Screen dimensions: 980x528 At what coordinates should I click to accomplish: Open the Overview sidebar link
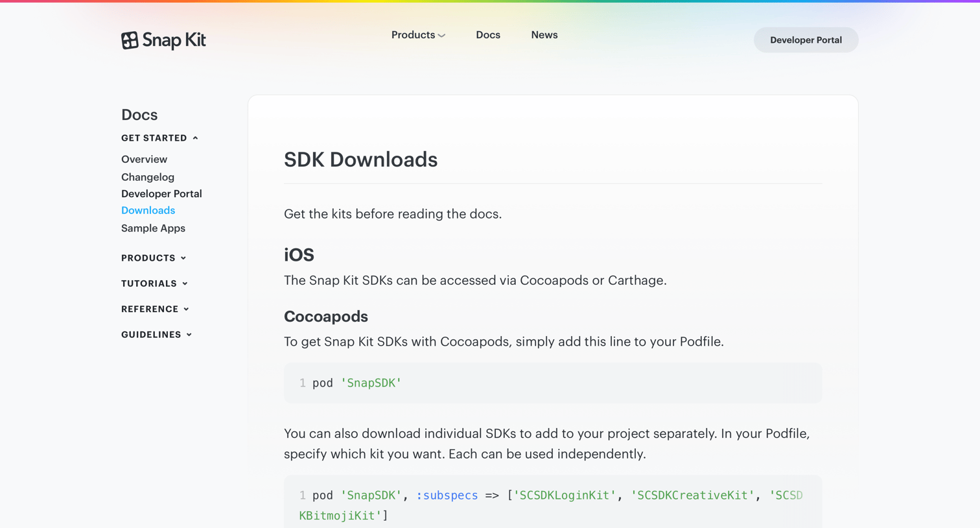click(144, 160)
